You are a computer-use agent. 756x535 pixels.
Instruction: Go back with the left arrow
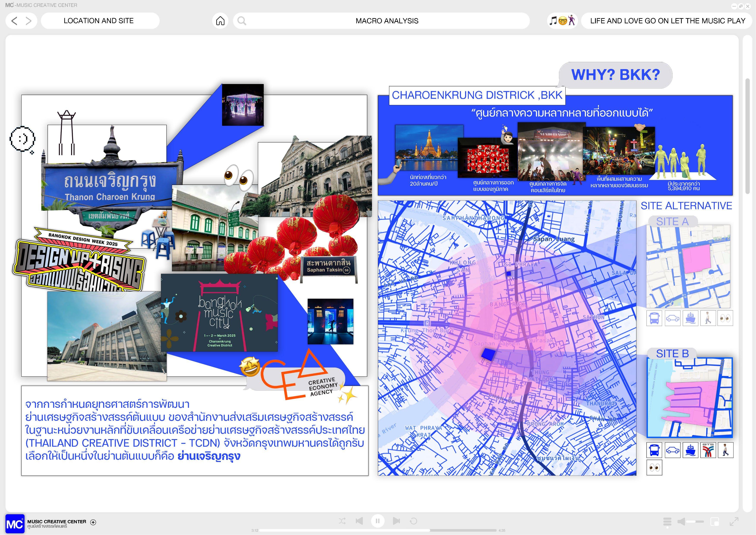(x=14, y=21)
